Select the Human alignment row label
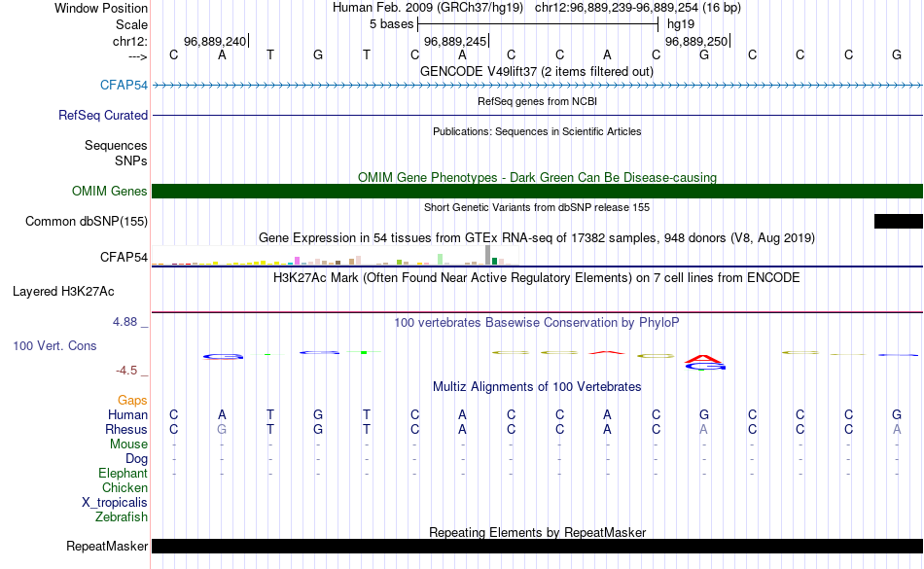This screenshot has height=569, width=924. click(x=127, y=414)
